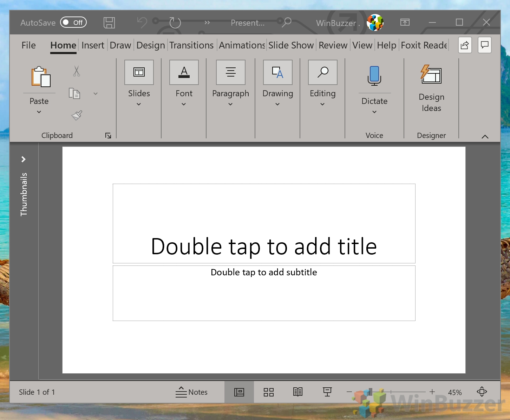
Task: Switch to Slide Sorter view icon
Action: click(269, 392)
